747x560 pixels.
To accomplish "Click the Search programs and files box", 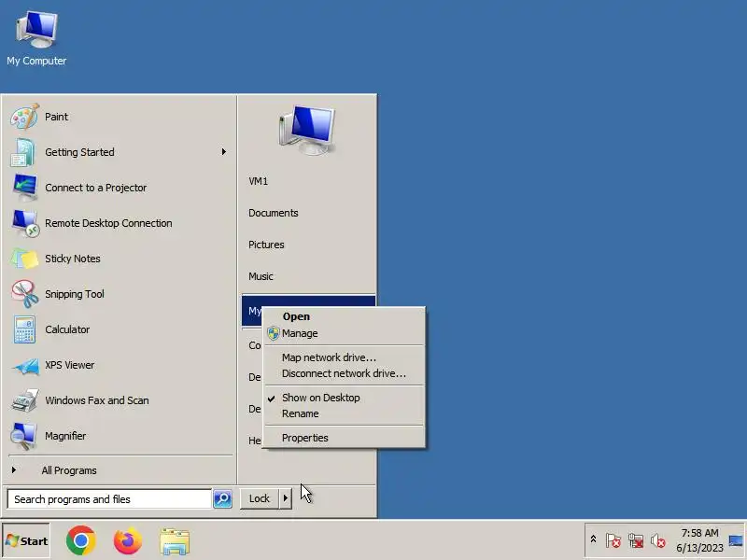I will pos(109,499).
